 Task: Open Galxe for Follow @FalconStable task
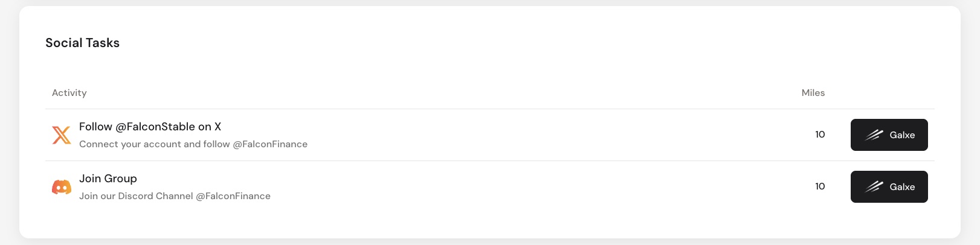[889, 135]
